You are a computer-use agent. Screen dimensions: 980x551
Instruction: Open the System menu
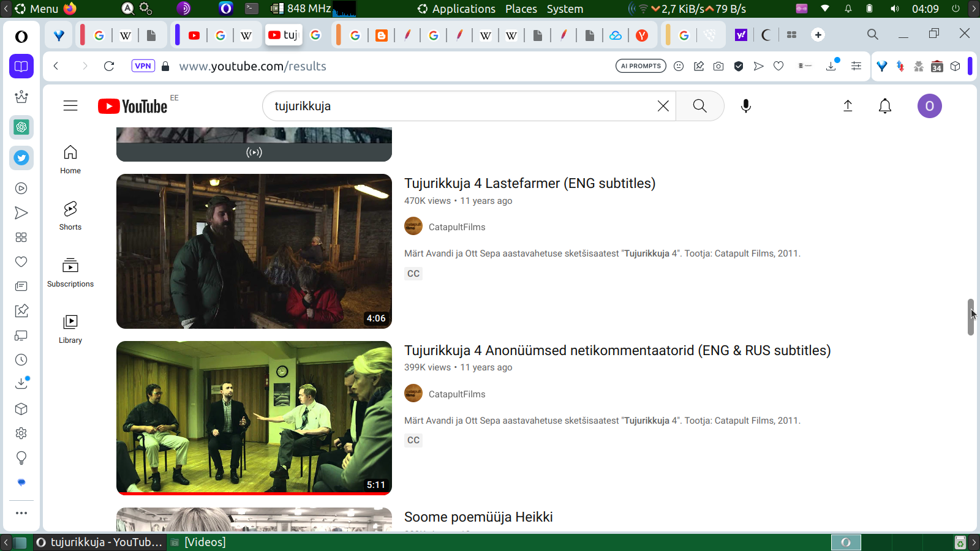pyautogui.click(x=565, y=9)
